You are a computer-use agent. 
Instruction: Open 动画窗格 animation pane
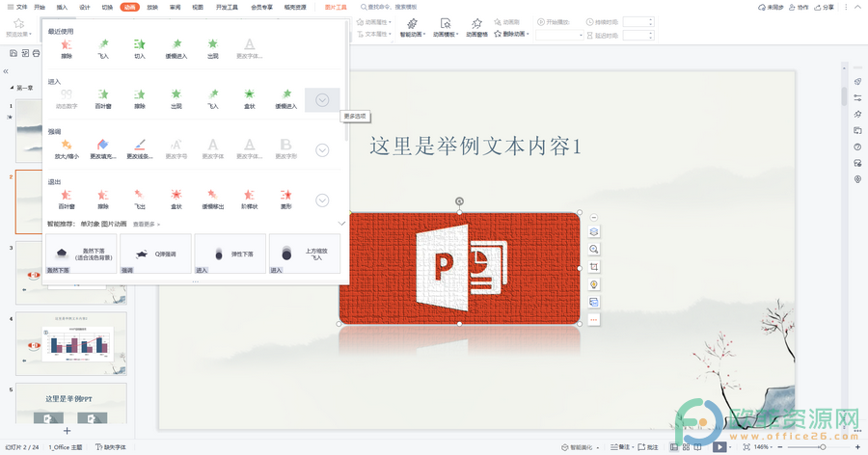click(476, 28)
